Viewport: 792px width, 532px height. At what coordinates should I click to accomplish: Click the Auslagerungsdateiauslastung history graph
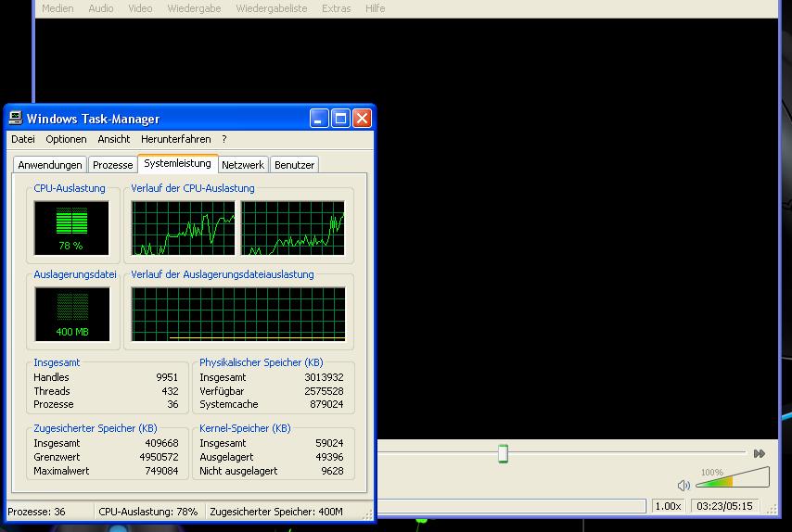(x=238, y=314)
